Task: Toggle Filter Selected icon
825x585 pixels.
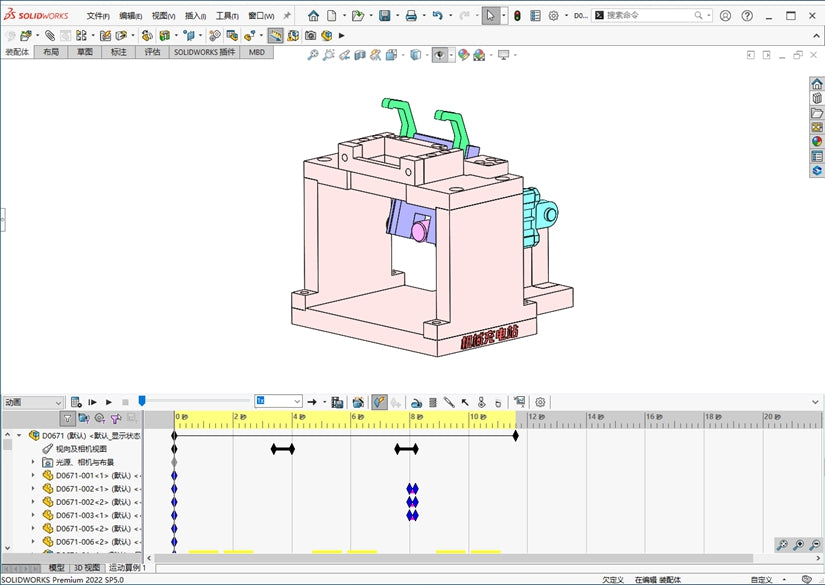Action: pyautogui.click(x=116, y=418)
